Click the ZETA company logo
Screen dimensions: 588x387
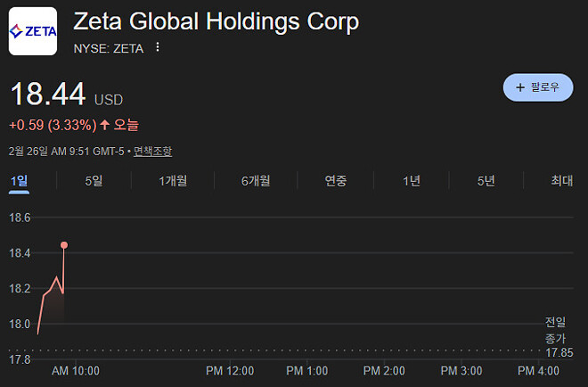(32, 31)
